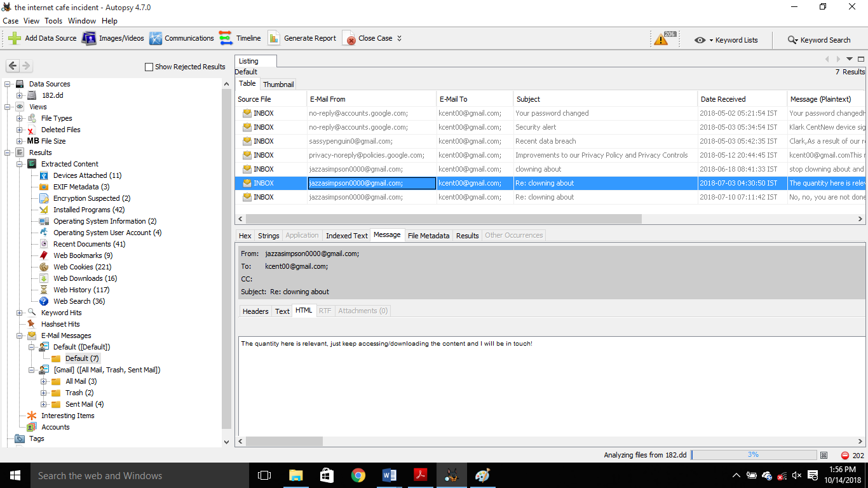Launch the Timeline tool
This screenshot has height=488, width=868.
[226, 38]
